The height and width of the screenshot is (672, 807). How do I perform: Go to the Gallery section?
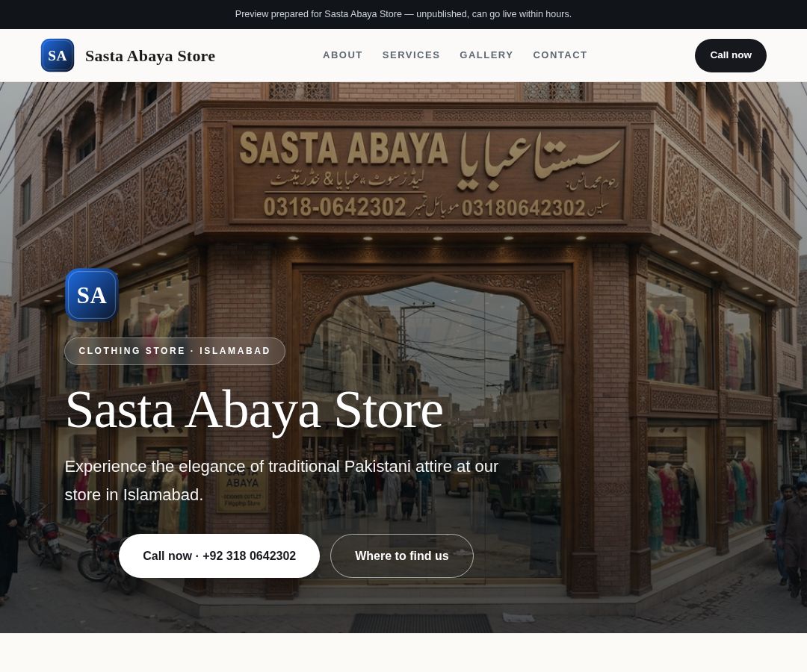tap(486, 55)
